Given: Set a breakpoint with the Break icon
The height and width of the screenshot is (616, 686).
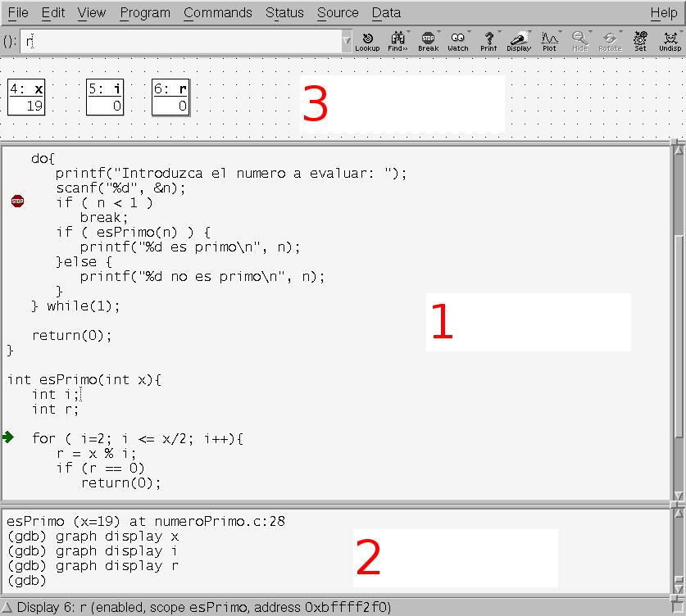Looking at the screenshot, I should click(x=428, y=41).
